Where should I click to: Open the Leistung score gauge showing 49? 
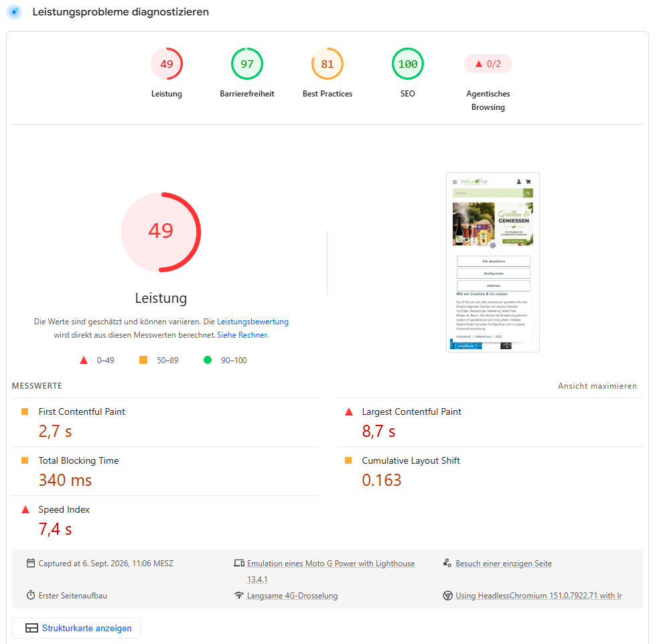point(167,64)
